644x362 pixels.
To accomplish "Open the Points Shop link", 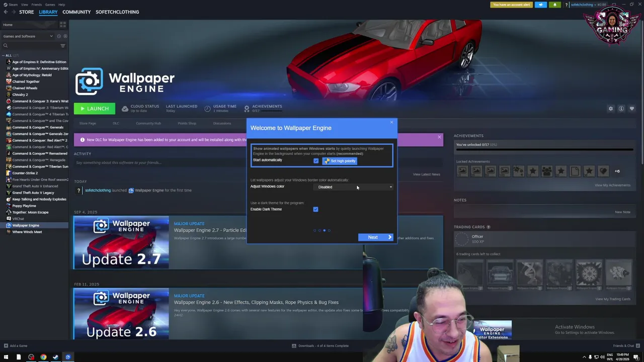I will coord(187,123).
